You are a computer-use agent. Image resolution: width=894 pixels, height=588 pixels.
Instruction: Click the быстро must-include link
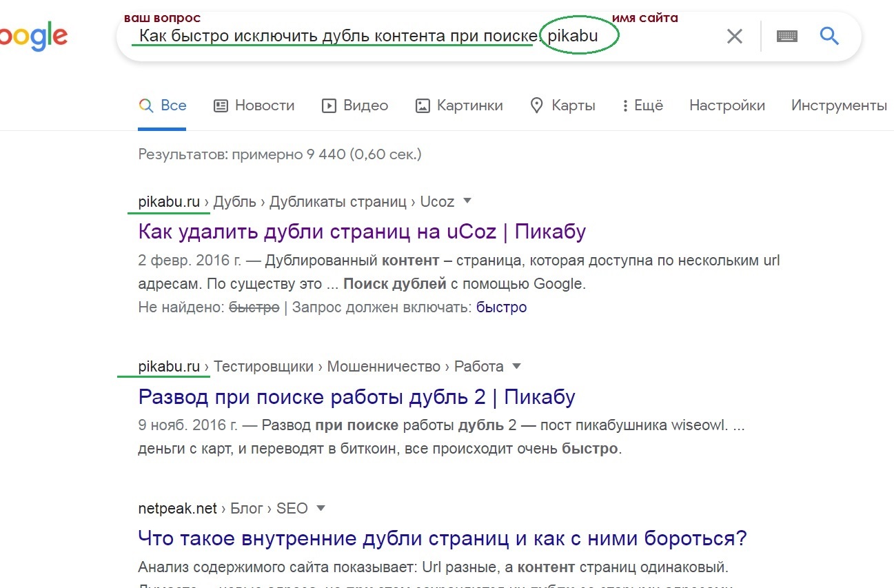(x=501, y=307)
